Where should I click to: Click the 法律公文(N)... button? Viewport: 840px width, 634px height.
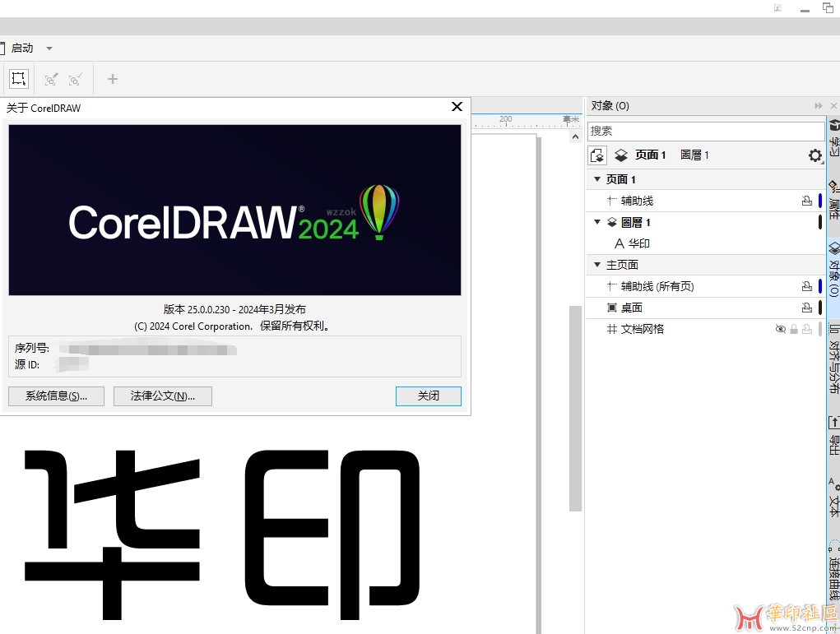163,396
